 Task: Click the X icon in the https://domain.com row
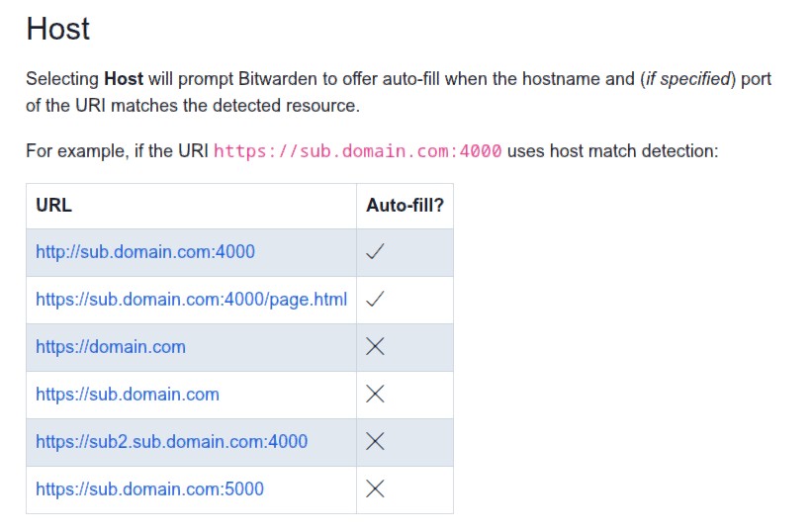pyautogui.click(x=375, y=346)
